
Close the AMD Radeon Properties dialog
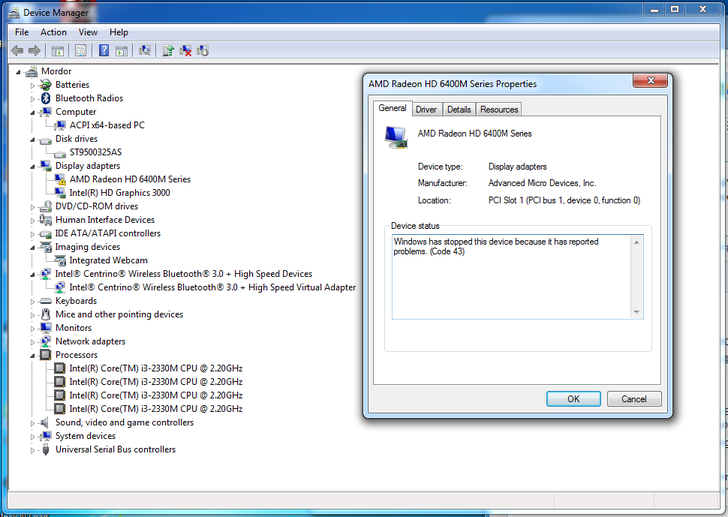pyautogui.click(x=650, y=81)
